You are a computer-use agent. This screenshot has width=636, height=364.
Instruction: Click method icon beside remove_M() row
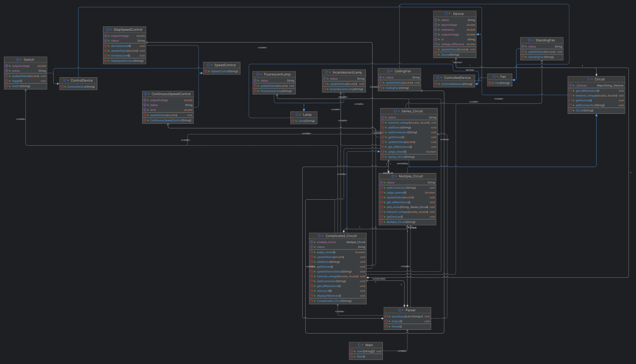click(x=312, y=291)
